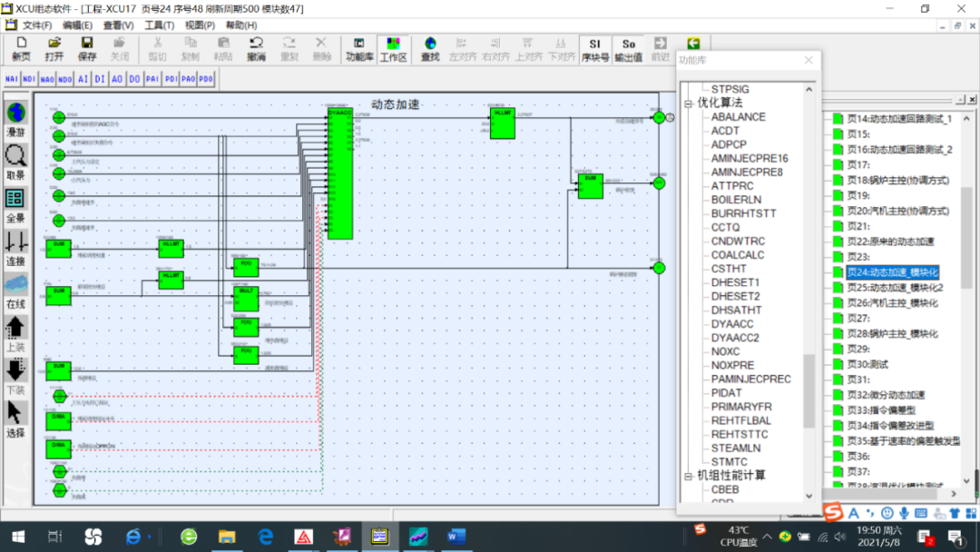The height and width of the screenshot is (552, 980).
Task: Click the 保存 save icon
Action: 87,48
